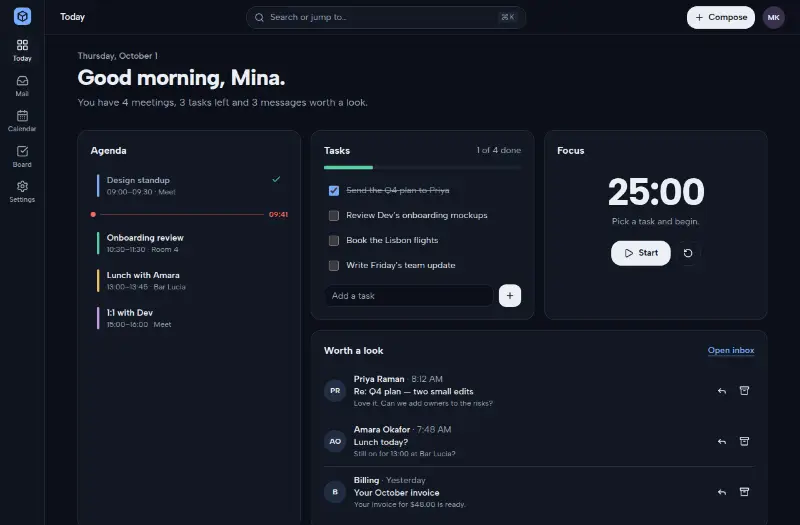
Task: Click the Worth a look heading
Action: coord(354,351)
